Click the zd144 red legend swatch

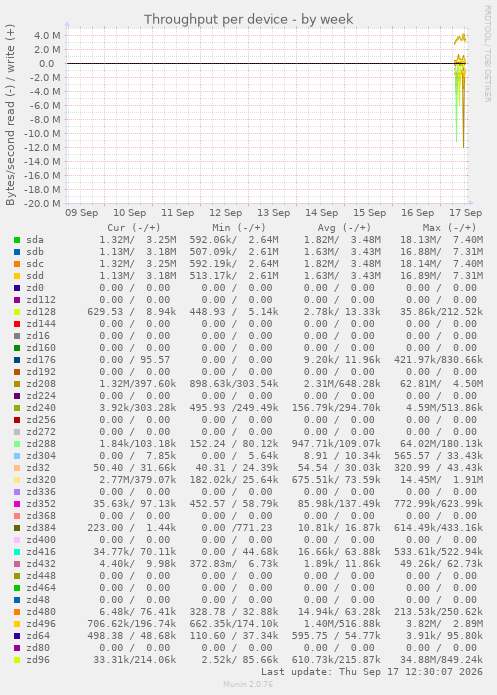(x=17, y=324)
